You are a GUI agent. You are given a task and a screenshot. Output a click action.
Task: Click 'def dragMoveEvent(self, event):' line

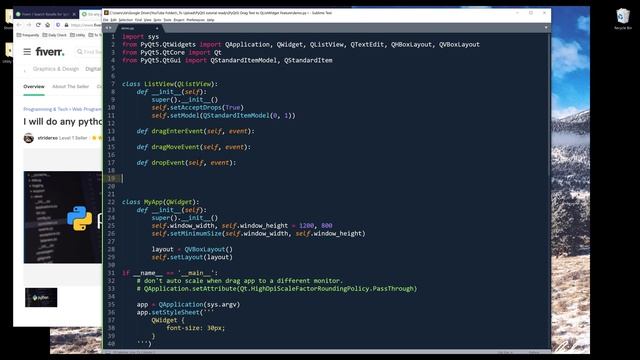point(194,147)
